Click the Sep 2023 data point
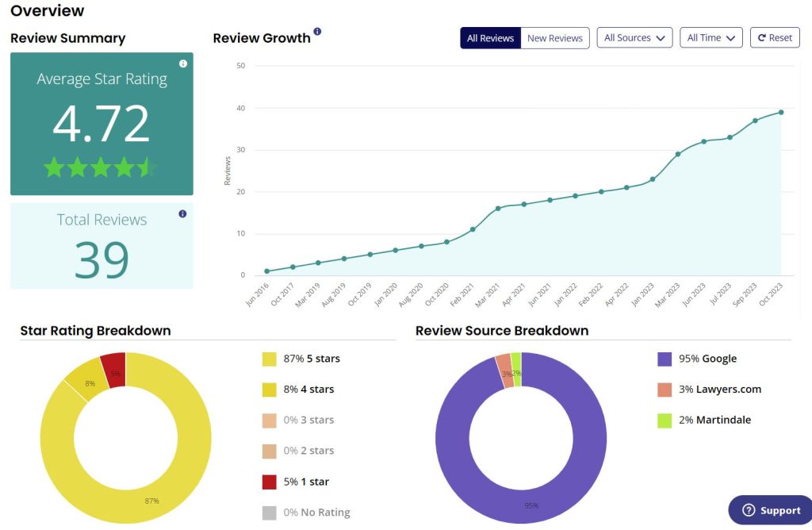 (755, 121)
